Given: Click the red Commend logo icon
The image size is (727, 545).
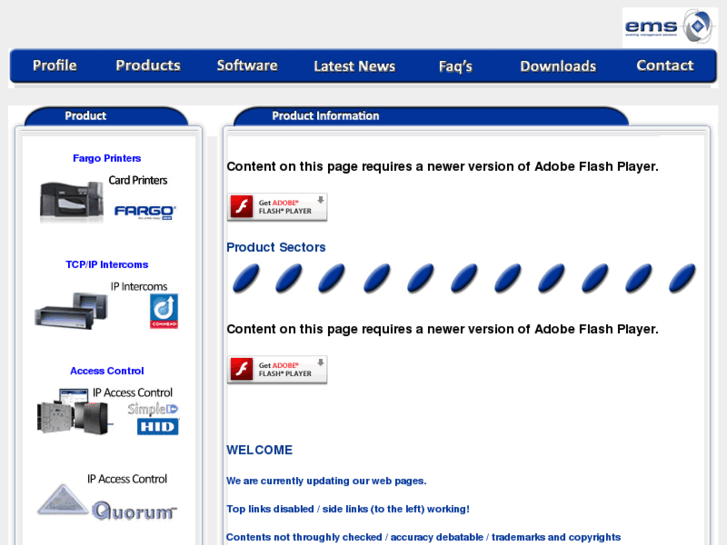Looking at the screenshot, I should coord(164,311).
